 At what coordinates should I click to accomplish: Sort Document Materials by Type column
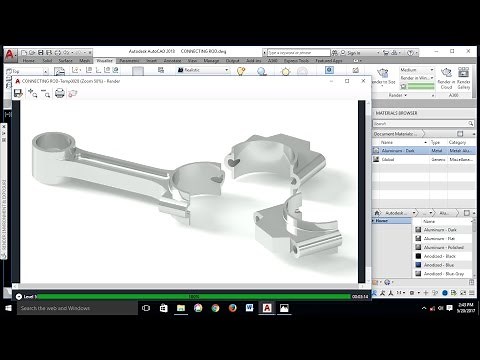[438, 142]
